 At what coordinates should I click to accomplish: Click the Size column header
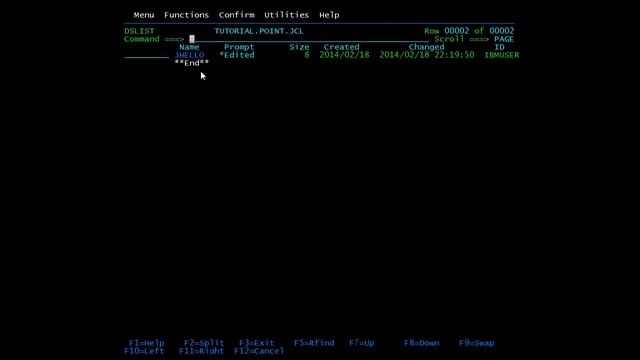pyautogui.click(x=299, y=47)
